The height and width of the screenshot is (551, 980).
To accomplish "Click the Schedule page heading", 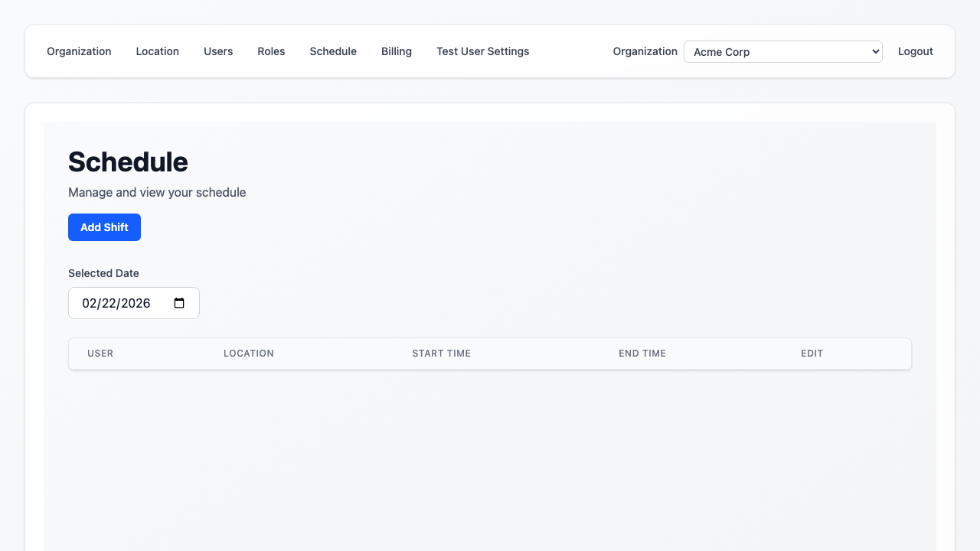I will click(x=128, y=161).
